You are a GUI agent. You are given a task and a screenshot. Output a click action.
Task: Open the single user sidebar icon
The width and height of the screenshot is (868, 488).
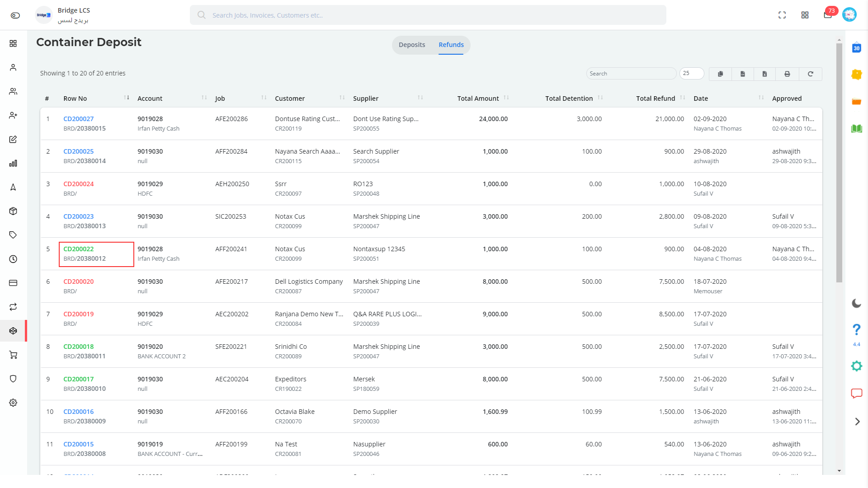click(x=13, y=67)
